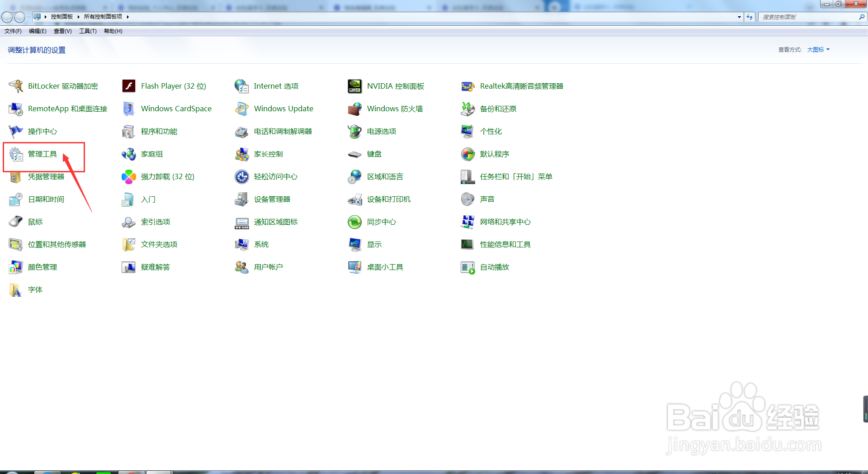Viewport: 868px width, 474px height.
Task: Click the 任务栏和「开始」菜单 link
Action: coord(516,176)
